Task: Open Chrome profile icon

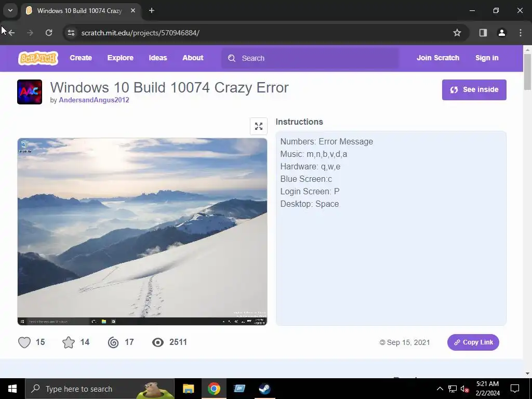Action: coord(501,33)
